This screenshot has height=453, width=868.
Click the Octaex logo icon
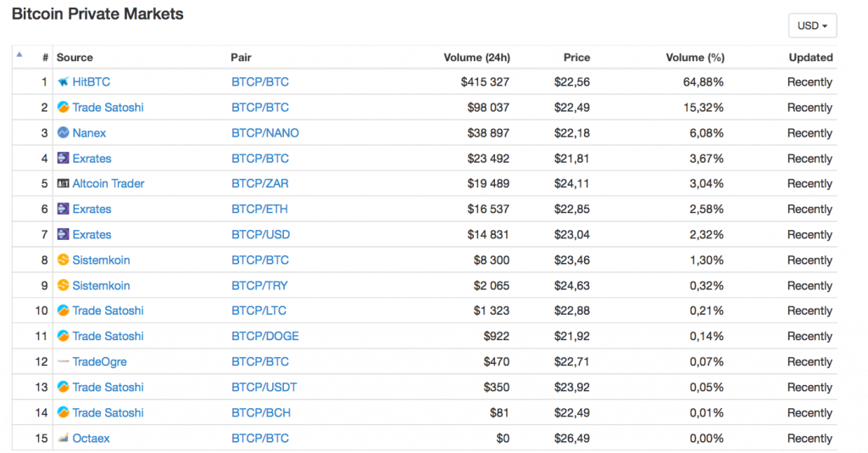63,439
